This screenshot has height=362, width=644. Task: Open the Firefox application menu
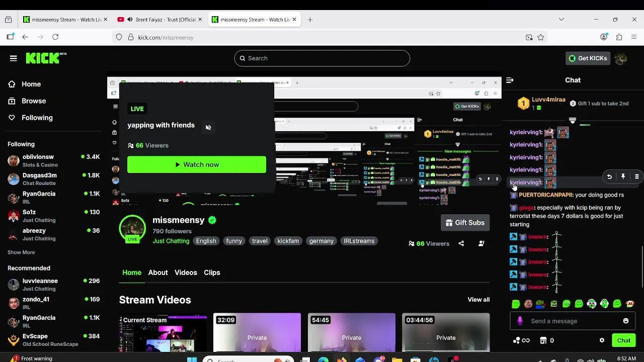(x=634, y=37)
